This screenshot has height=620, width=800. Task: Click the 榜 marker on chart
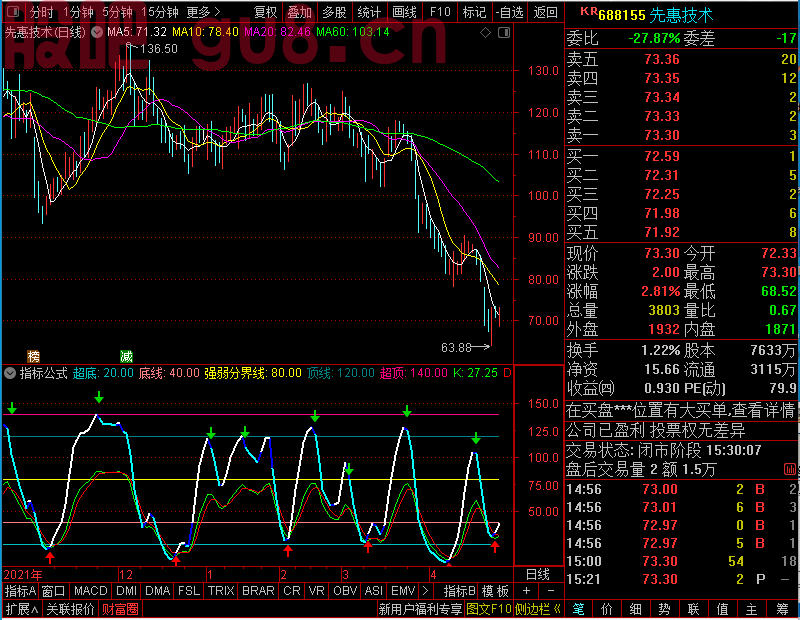pos(33,356)
